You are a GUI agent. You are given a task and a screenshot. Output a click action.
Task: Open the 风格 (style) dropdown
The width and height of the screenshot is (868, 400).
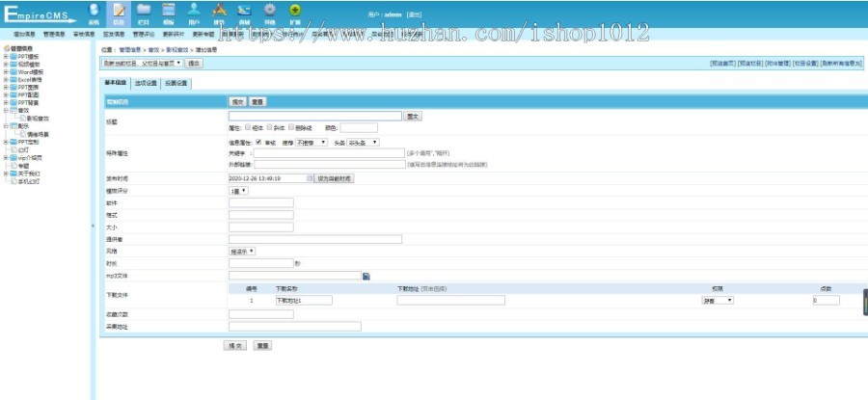[x=242, y=252]
